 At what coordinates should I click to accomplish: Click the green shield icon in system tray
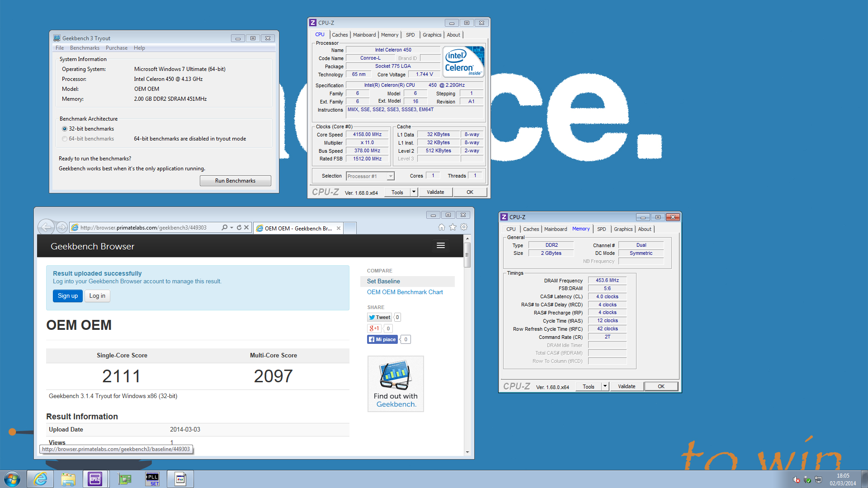coord(807,479)
